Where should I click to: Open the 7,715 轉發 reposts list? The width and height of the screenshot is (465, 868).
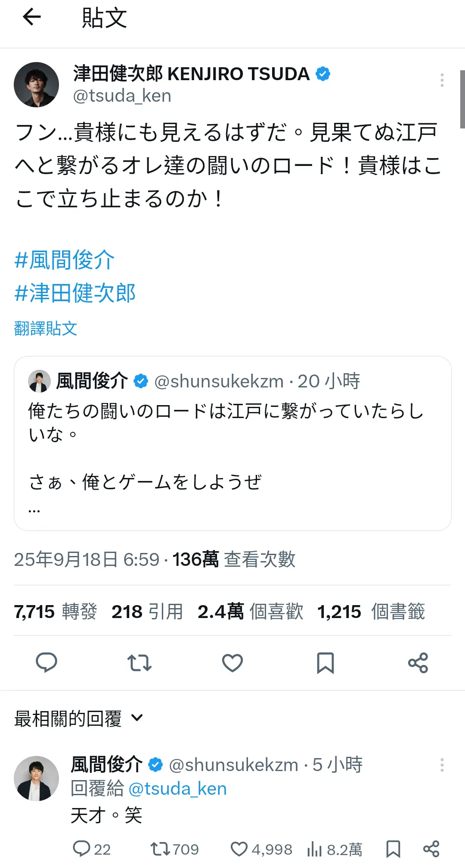pyautogui.click(x=56, y=612)
